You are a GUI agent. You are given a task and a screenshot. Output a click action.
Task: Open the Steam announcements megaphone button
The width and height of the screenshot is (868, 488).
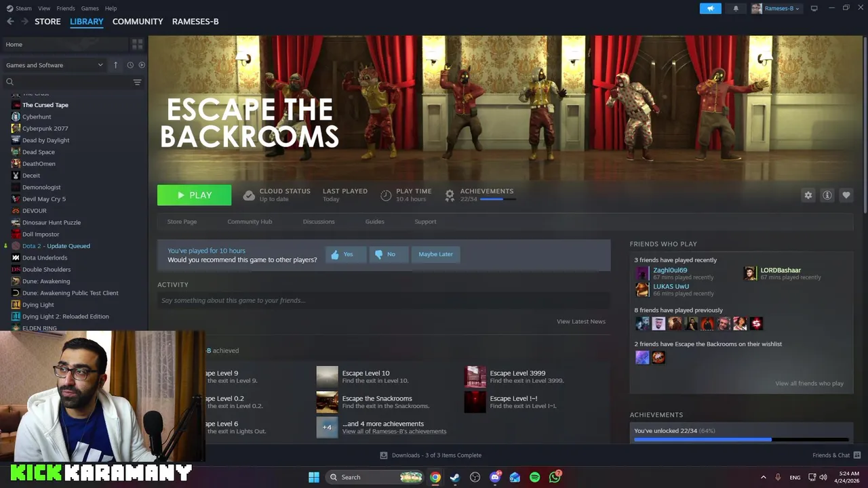tap(710, 8)
